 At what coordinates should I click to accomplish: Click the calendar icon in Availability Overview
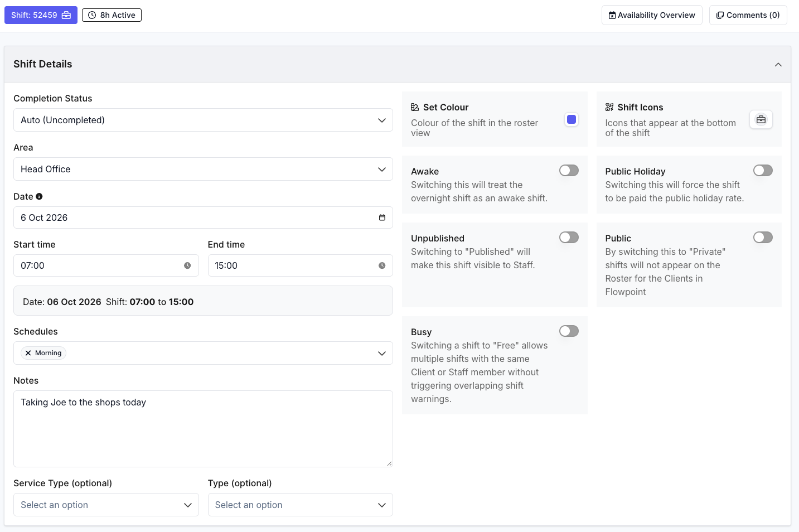[612, 15]
